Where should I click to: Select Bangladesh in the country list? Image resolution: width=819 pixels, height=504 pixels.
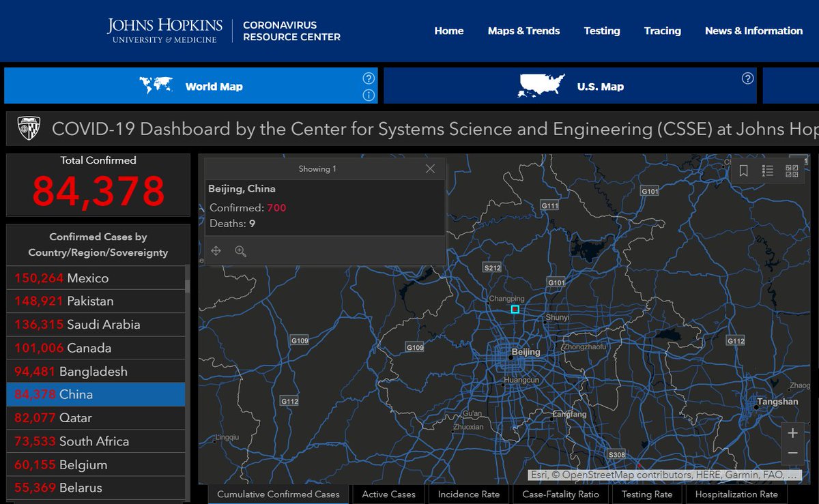point(96,372)
